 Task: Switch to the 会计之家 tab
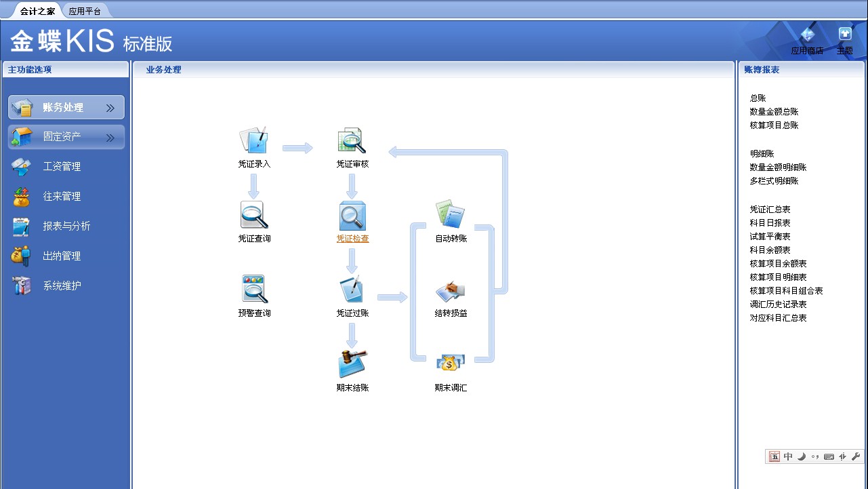pos(37,11)
